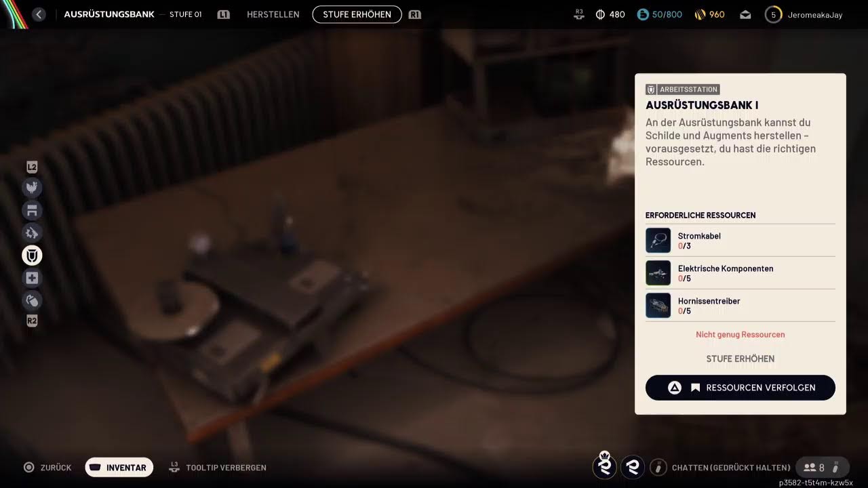Click the L2 trigger icon in sidebar
This screenshot has height=488, width=868.
pyautogui.click(x=32, y=167)
